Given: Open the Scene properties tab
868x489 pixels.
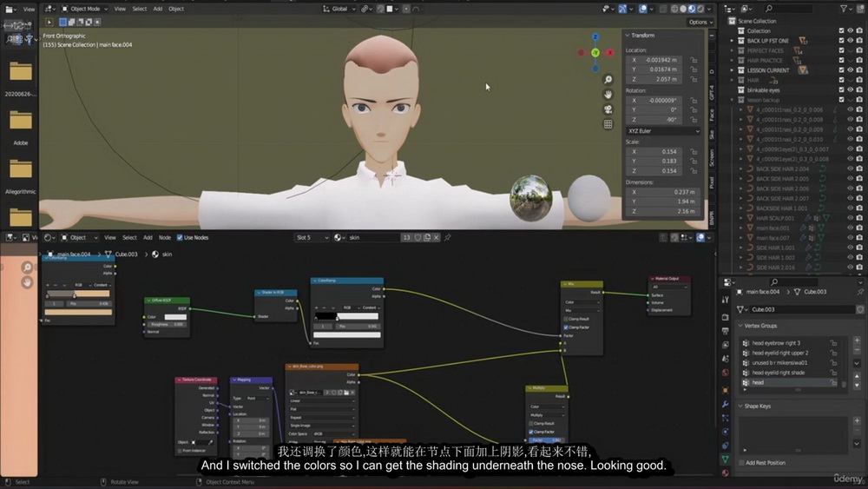Looking at the screenshot, I should click(725, 359).
